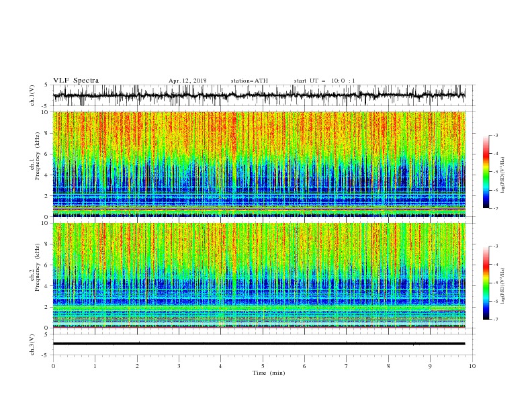Click the ch.2 frequency tick label "6"
Screen dimensions: 532x411
47,265
